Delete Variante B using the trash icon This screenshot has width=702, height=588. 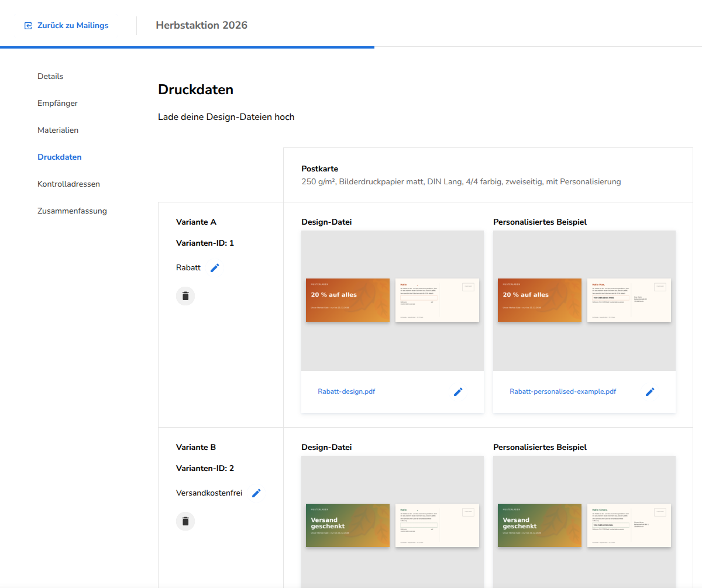click(185, 521)
